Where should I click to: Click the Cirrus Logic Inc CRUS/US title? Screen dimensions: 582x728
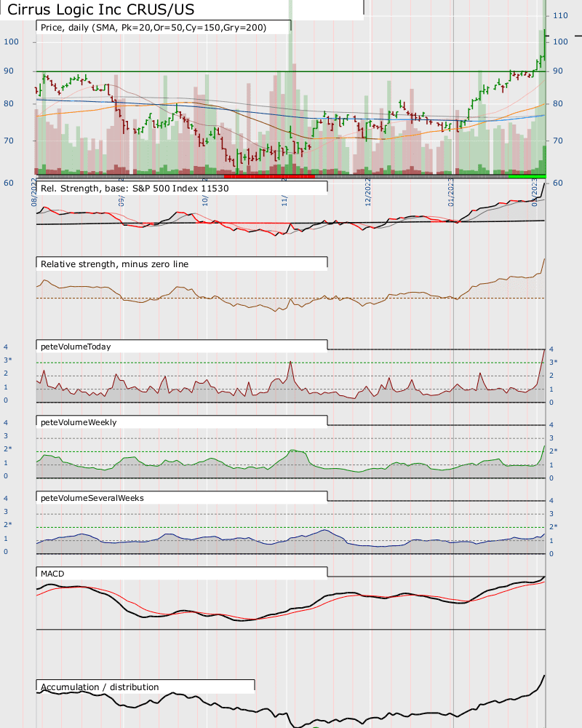[x=100, y=9]
